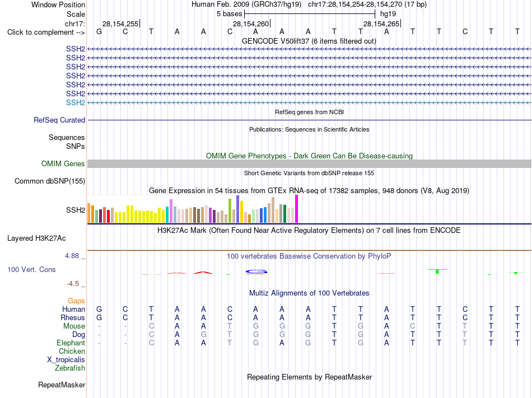Open the Common dbSNP(155) track settings

50,181
